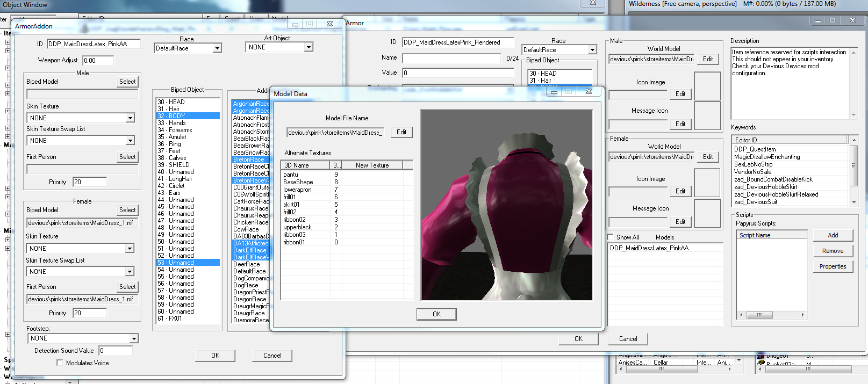Sort by the 3D Name column header
Image resolution: width=868 pixels, height=384 pixels.
(x=306, y=165)
